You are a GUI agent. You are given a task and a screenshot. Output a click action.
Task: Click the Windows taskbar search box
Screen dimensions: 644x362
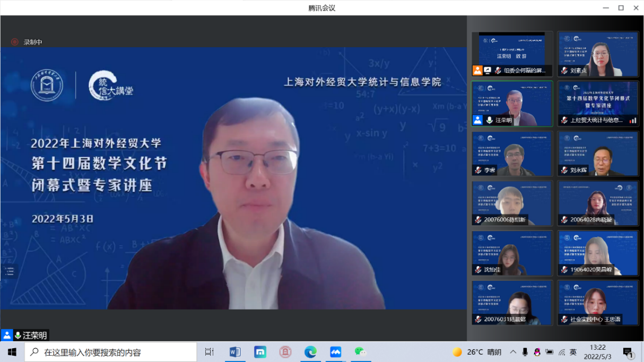(110, 352)
